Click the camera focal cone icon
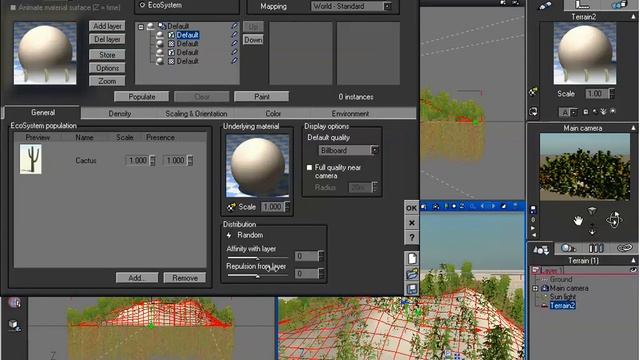The image size is (640, 360). coord(592,211)
